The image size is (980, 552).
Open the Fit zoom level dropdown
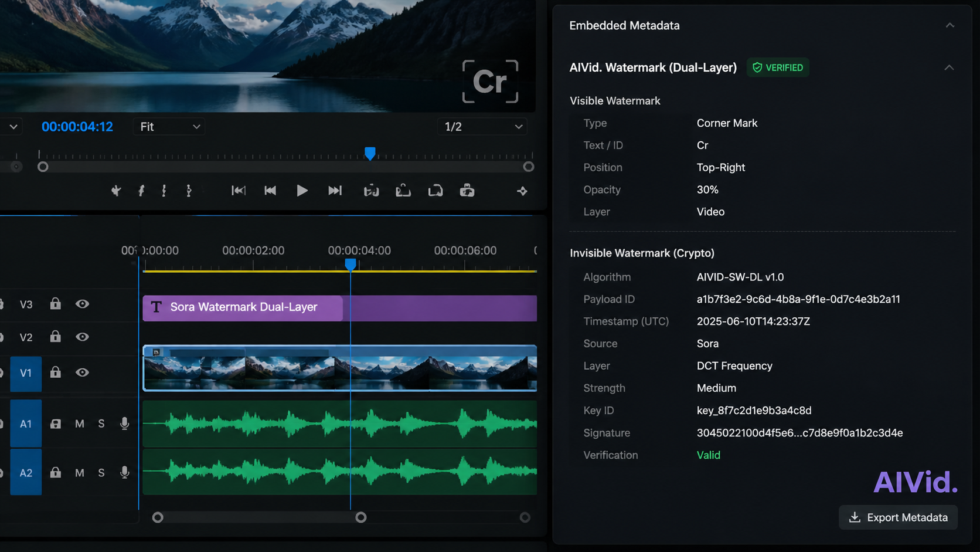click(x=169, y=127)
